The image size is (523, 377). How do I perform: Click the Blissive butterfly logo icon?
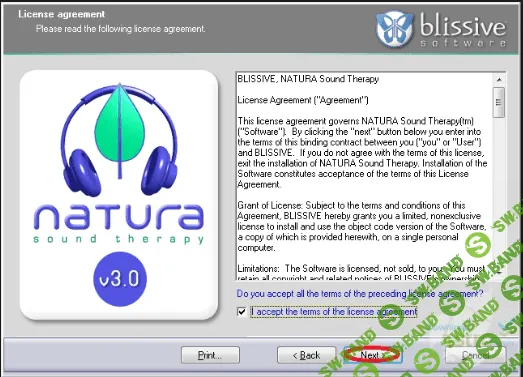point(395,29)
